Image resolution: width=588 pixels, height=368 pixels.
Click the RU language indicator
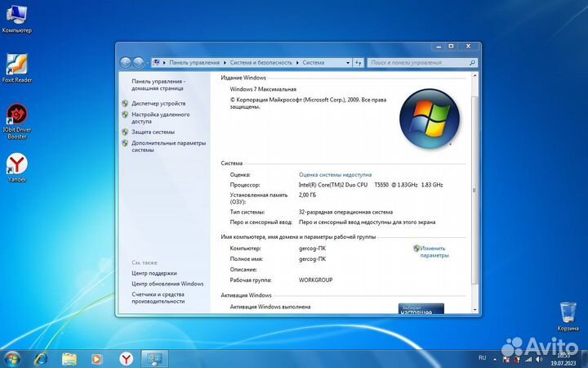[x=483, y=358]
